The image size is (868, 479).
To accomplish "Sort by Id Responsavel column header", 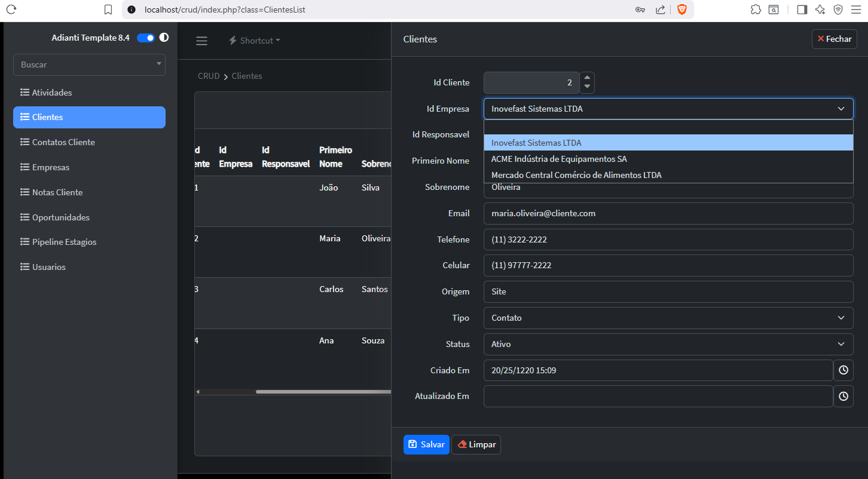I will [x=286, y=156].
